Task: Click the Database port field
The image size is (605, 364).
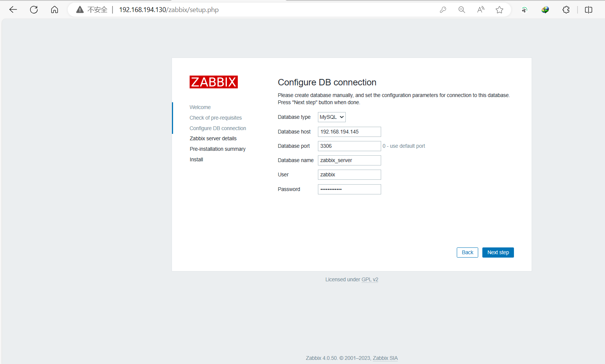Action: [x=349, y=146]
